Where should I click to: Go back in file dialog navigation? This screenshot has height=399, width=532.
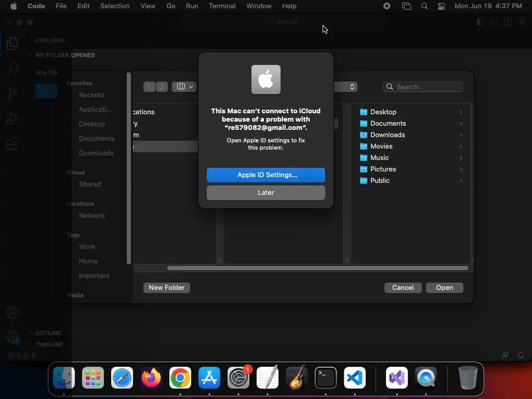pos(149,87)
